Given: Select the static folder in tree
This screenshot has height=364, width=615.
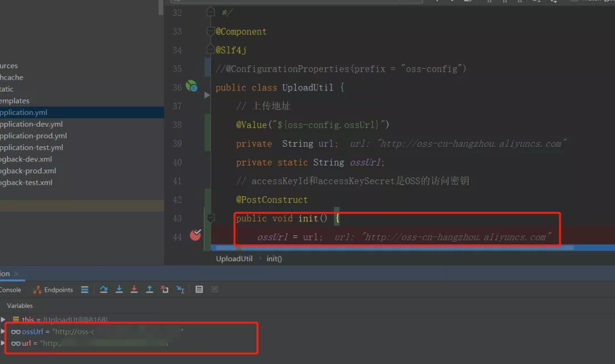Looking at the screenshot, I should (7, 89).
